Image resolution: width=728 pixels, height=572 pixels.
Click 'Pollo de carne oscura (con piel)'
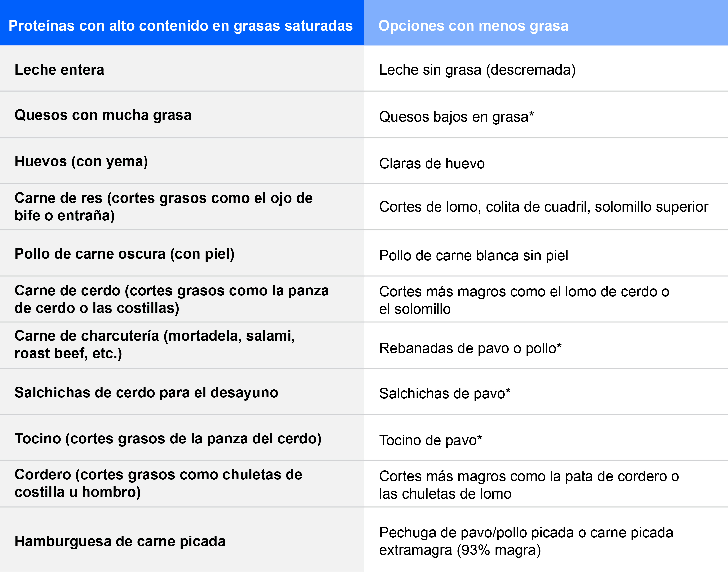[124, 254]
